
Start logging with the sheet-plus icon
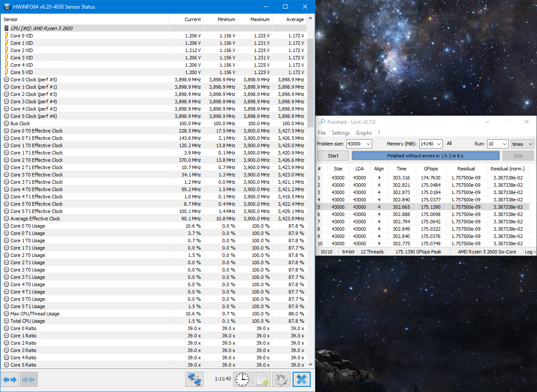click(262, 379)
